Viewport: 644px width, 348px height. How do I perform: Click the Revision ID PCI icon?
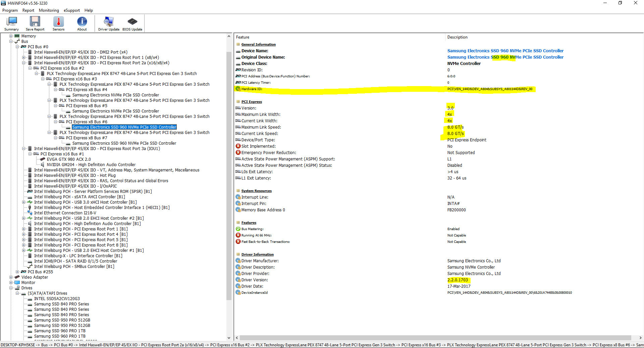(238, 70)
